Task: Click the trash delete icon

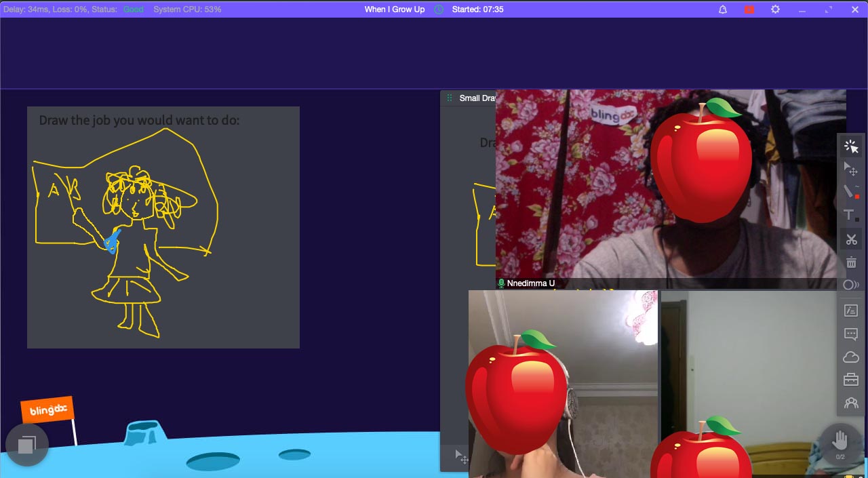Action: (851, 262)
